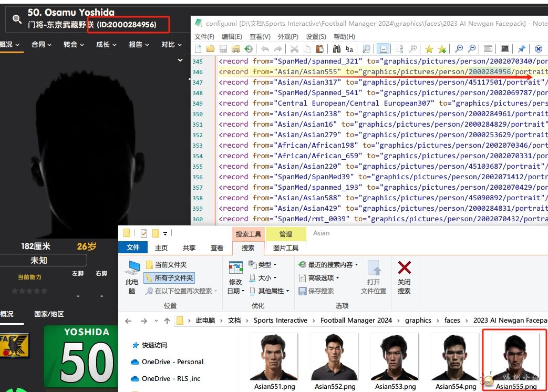548x392 pixels.
Task: Select the Current folder (当前文件夹) option
Action: [166, 265]
